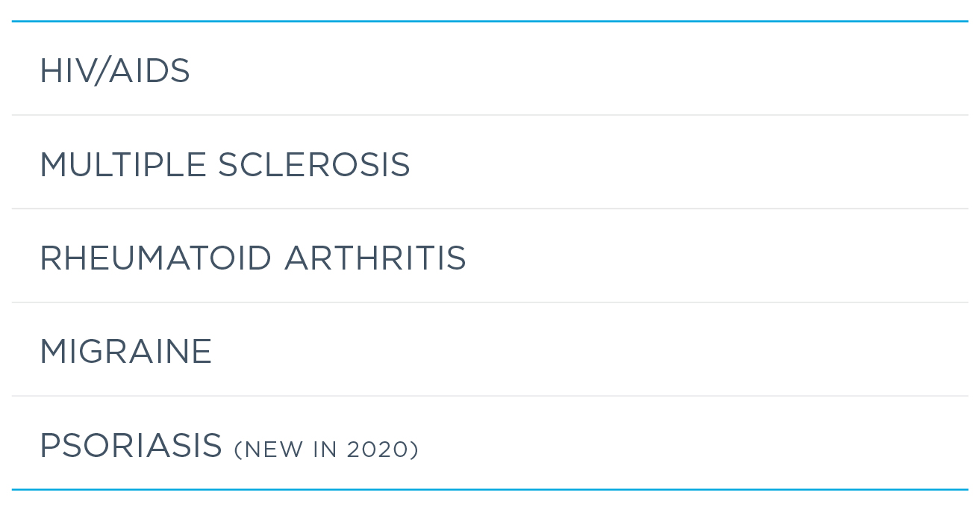Click the word "SCLEROSIS" in the list
The width and height of the screenshot is (980, 510).
click(x=313, y=164)
